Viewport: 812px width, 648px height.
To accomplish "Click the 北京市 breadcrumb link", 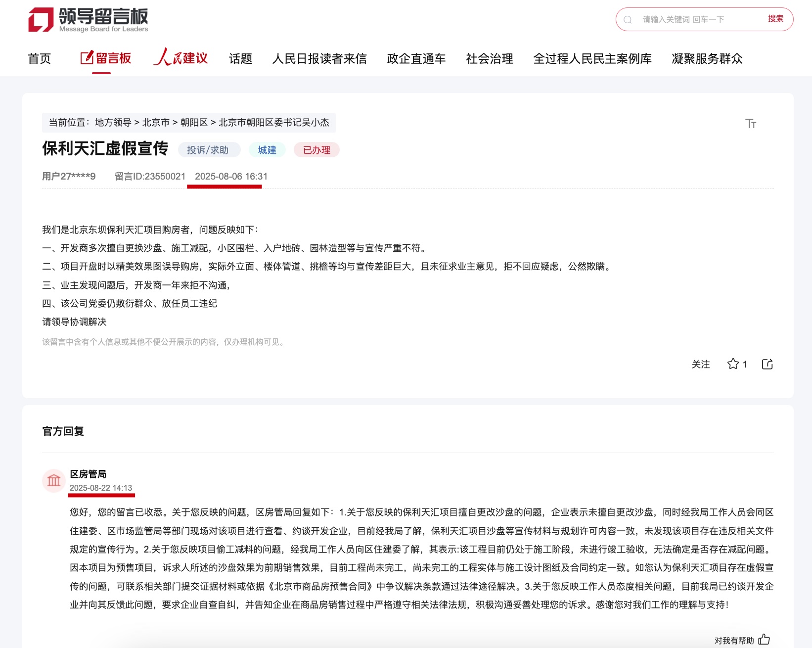I will [156, 123].
